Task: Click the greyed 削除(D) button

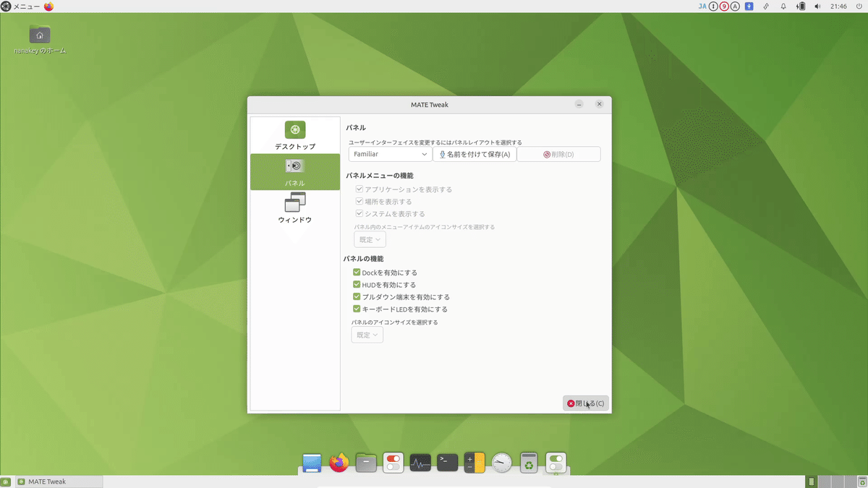Action: click(558, 154)
